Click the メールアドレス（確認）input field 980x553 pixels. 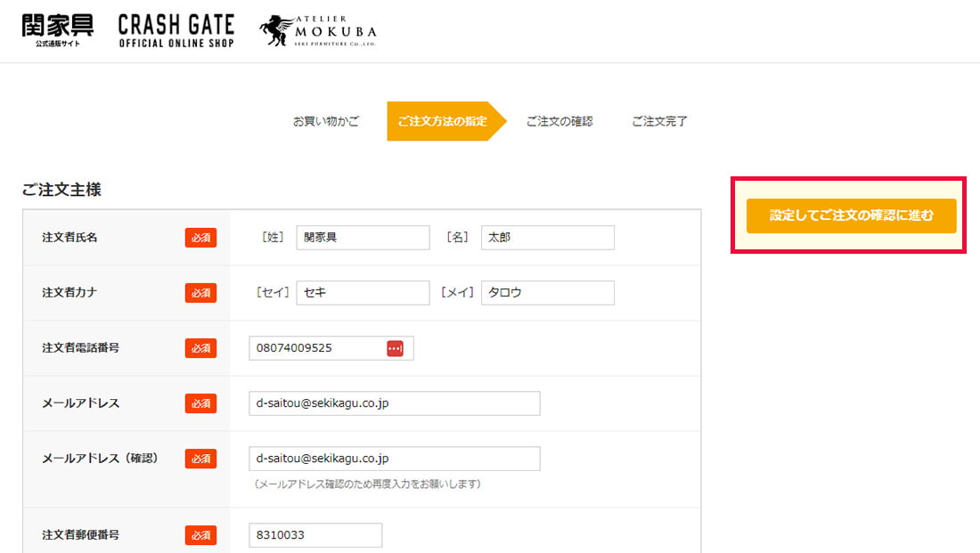[x=394, y=459]
